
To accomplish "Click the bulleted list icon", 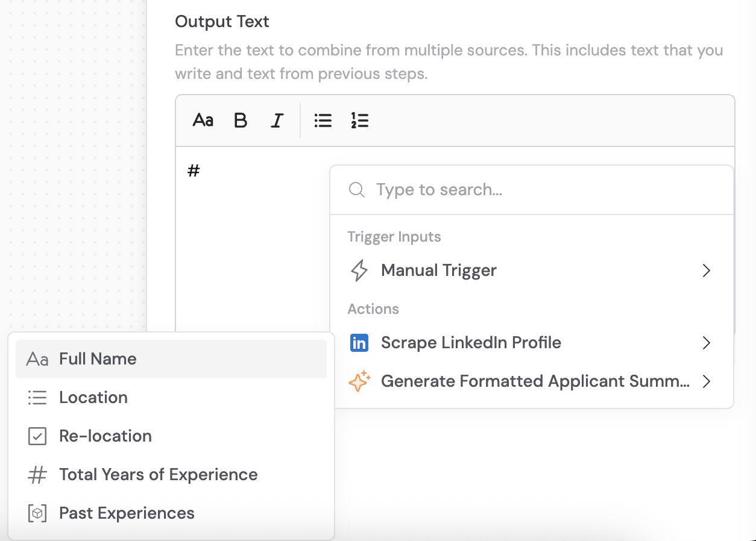I will [x=323, y=120].
